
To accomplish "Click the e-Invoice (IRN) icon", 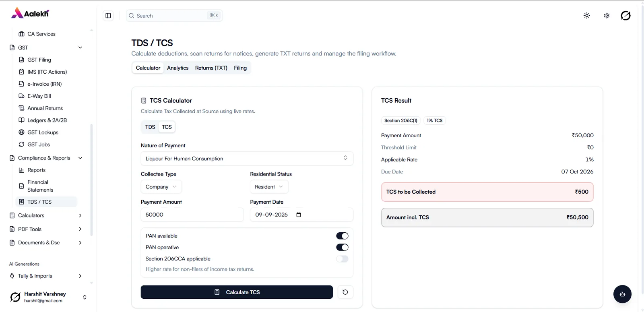I will [x=22, y=84].
